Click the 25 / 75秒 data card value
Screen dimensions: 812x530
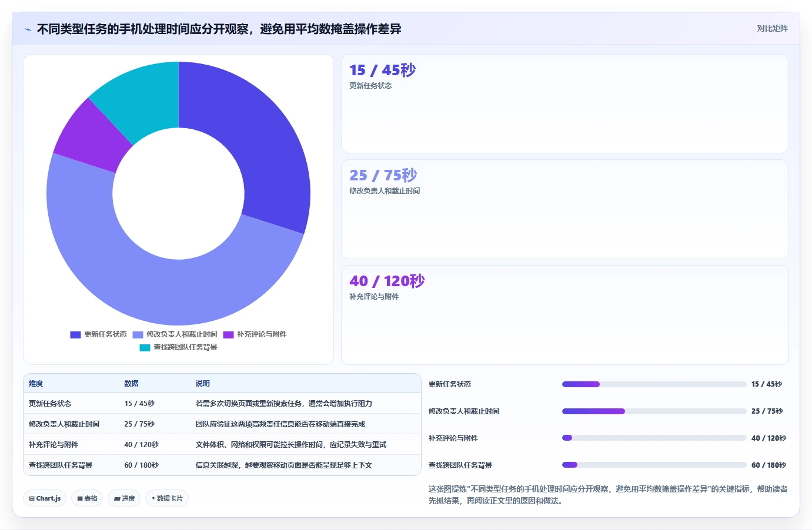coord(383,176)
